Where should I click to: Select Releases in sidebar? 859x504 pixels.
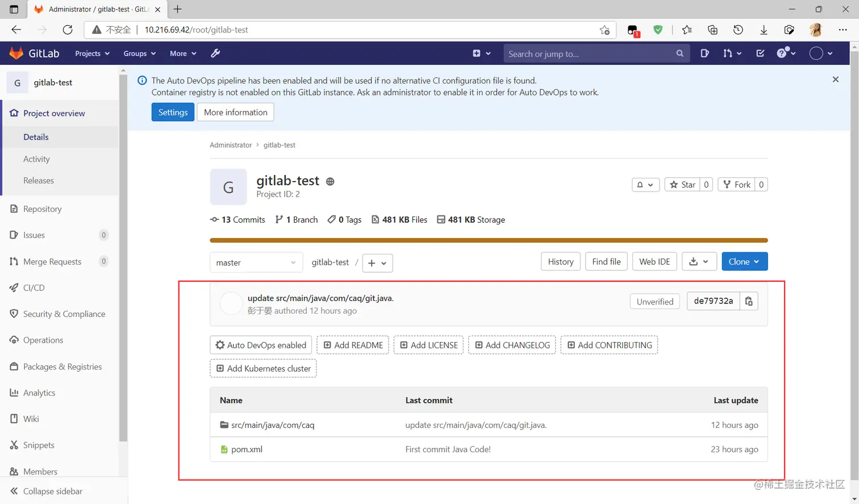(39, 181)
